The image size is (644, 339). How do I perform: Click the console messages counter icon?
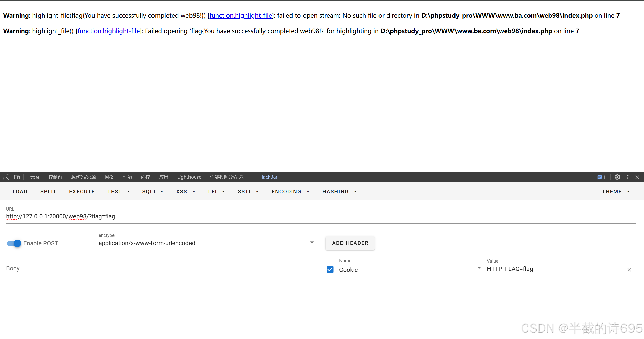(x=601, y=177)
